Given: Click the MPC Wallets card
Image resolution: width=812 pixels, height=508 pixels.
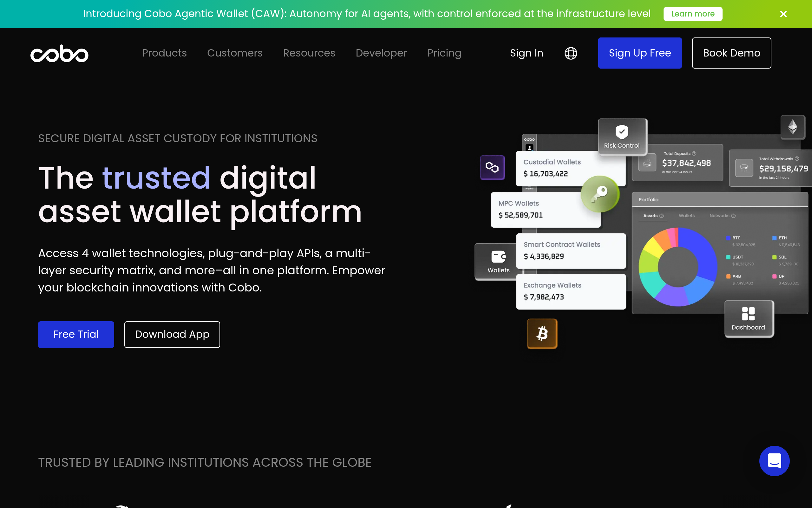Looking at the screenshot, I should click(546, 210).
